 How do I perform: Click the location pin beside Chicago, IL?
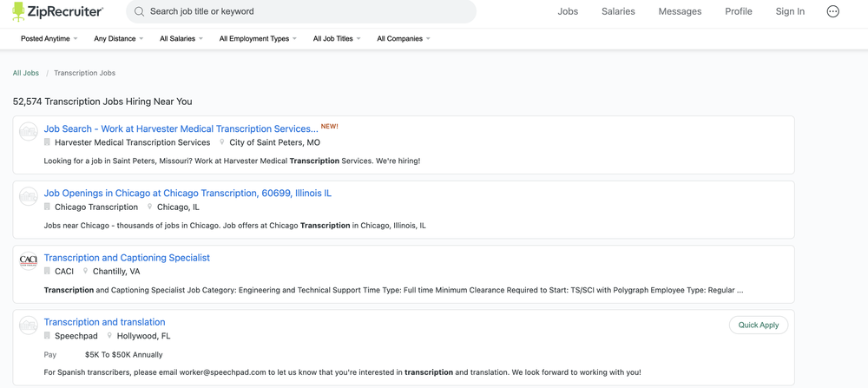point(149,207)
